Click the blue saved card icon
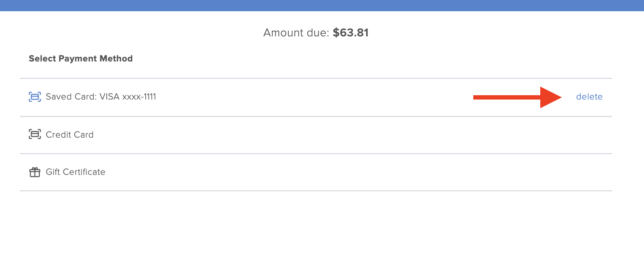The width and height of the screenshot is (644, 277). [35, 97]
